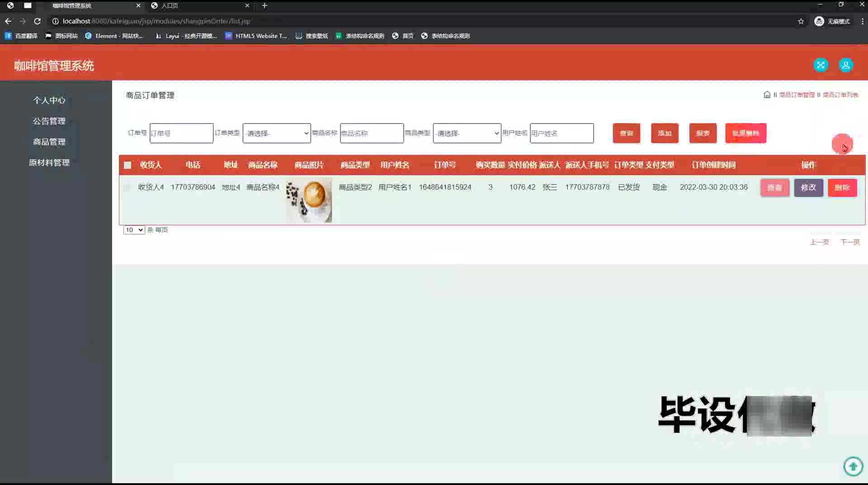Open the green-icon 表结构命名规则 bookmark
Image resolution: width=868 pixels, height=485 pixels.
coord(360,36)
